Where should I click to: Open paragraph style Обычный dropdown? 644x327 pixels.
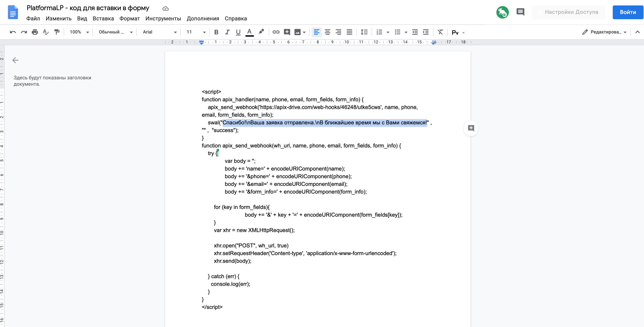115,32
